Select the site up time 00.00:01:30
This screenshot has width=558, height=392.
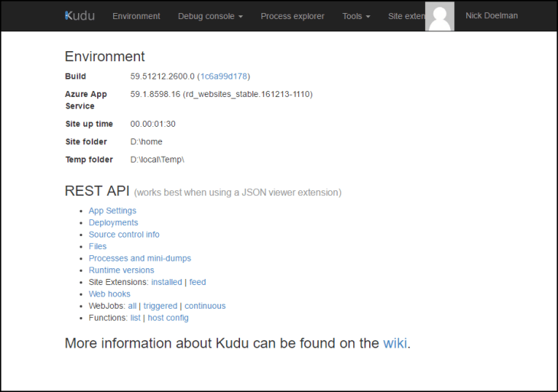(153, 124)
